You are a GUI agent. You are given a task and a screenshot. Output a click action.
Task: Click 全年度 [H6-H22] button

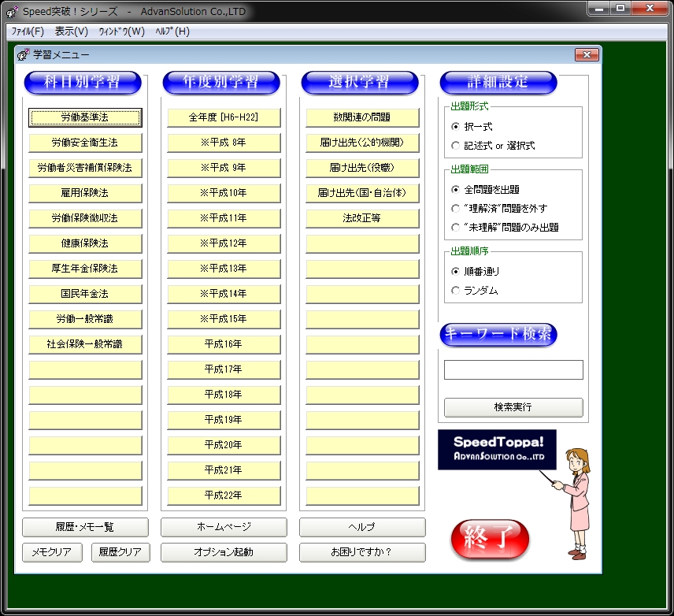click(224, 117)
